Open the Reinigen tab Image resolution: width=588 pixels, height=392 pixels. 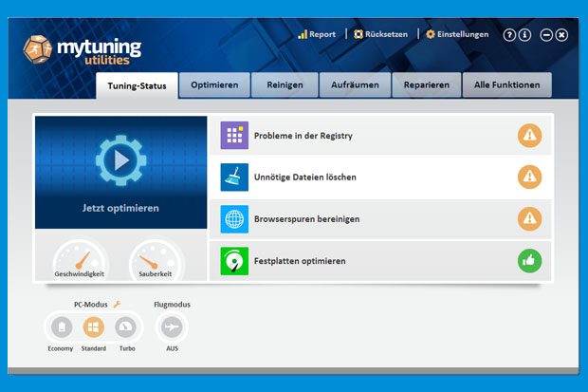click(x=285, y=84)
